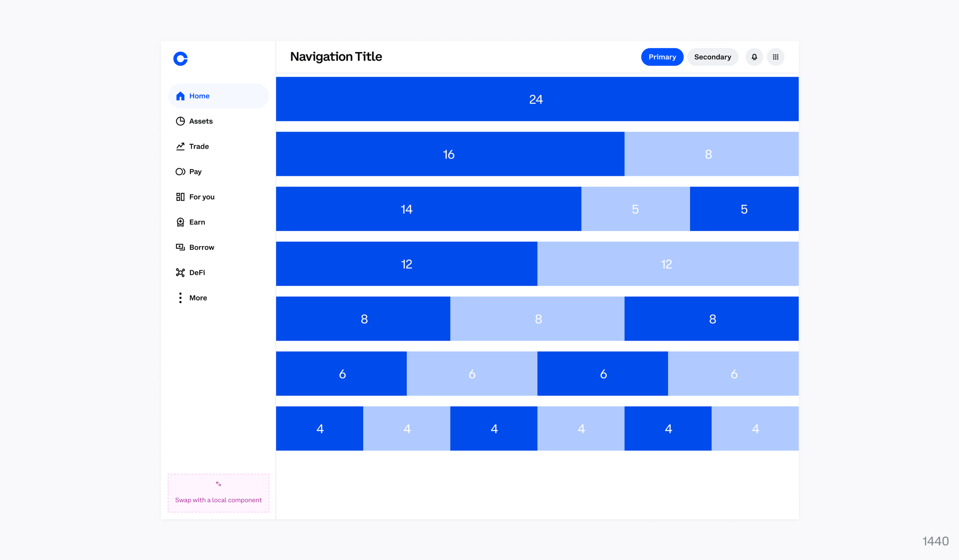959x560 pixels.
Task: Open Borrow via its cash icon
Action: (180, 247)
